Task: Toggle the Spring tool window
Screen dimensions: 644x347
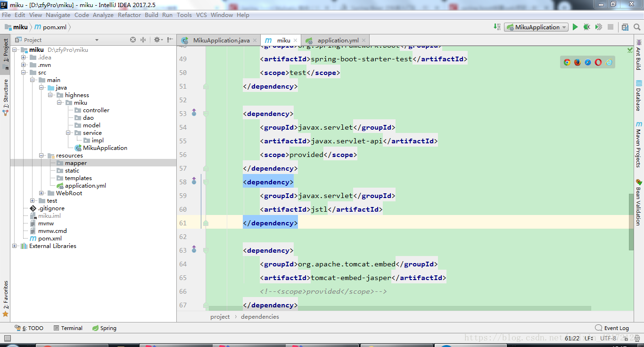Action: tap(104, 328)
